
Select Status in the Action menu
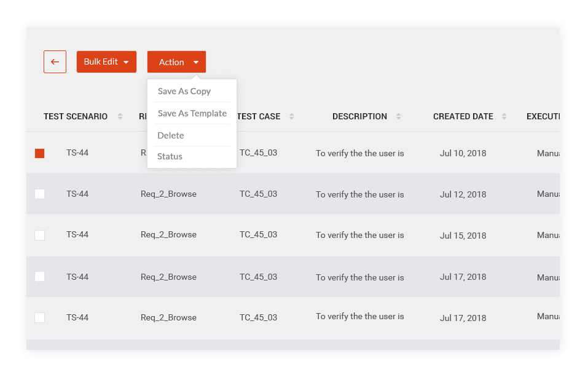pyautogui.click(x=170, y=157)
